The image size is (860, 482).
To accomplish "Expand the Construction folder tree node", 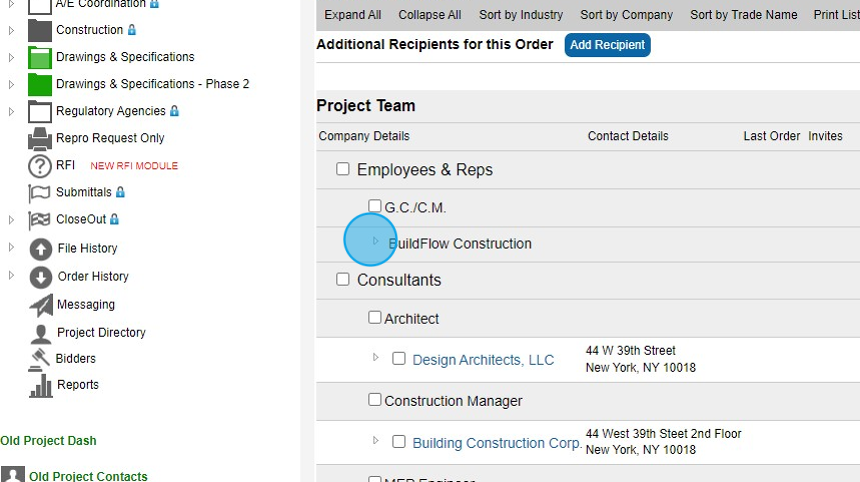I will pyautogui.click(x=11, y=30).
